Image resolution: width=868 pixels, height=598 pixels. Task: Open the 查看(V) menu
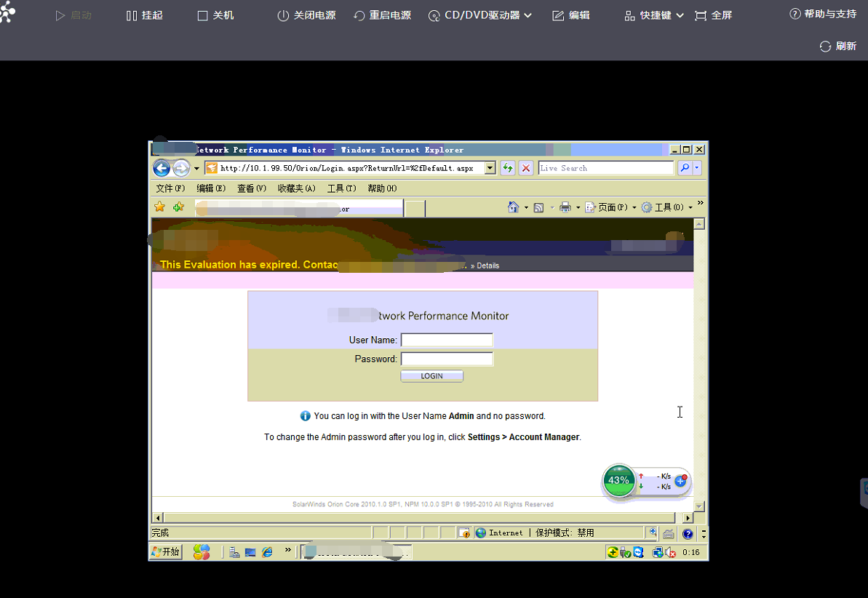click(252, 188)
